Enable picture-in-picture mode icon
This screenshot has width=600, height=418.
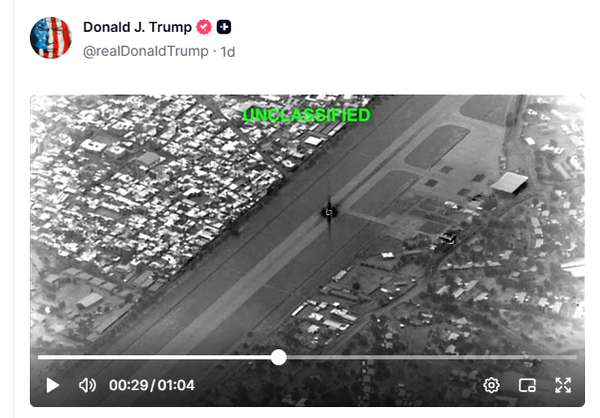tap(527, 385)
